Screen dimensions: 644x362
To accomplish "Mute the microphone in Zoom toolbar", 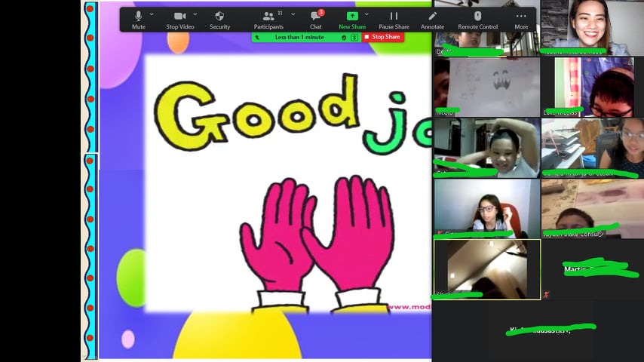I will click(x=139, y=20).
